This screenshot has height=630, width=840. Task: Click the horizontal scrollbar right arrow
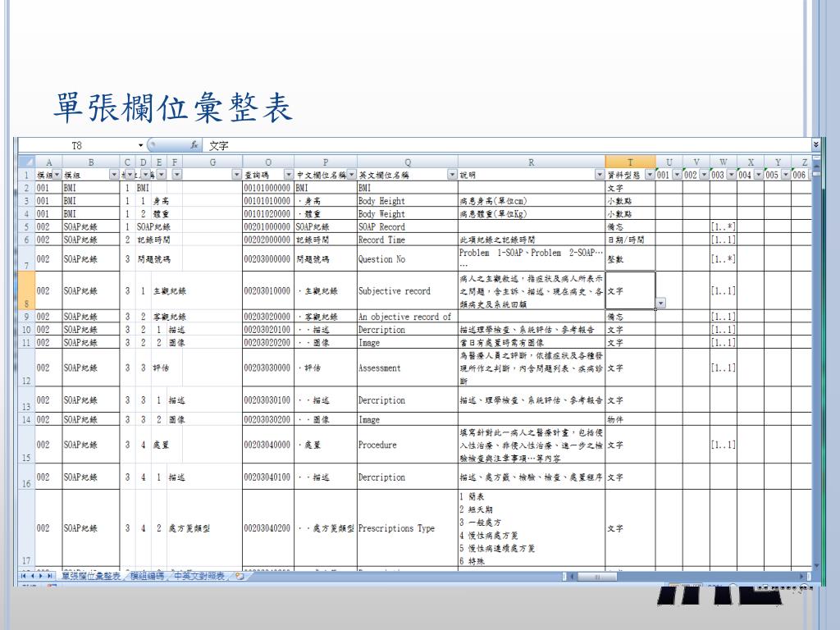(802, 577)
